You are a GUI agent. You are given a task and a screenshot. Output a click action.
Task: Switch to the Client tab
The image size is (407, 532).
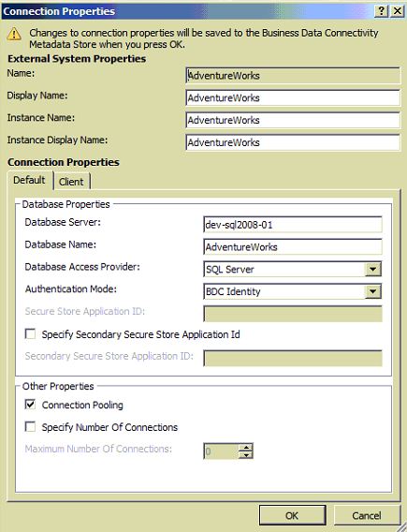(x=71, y=182)
